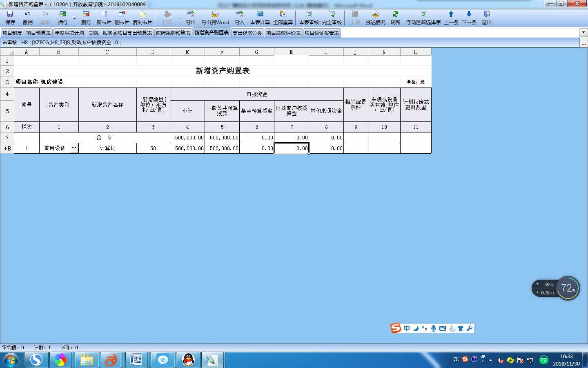
Task: Open the 专用设备 asset category ellipsis selector
Action: click(74, 148)
